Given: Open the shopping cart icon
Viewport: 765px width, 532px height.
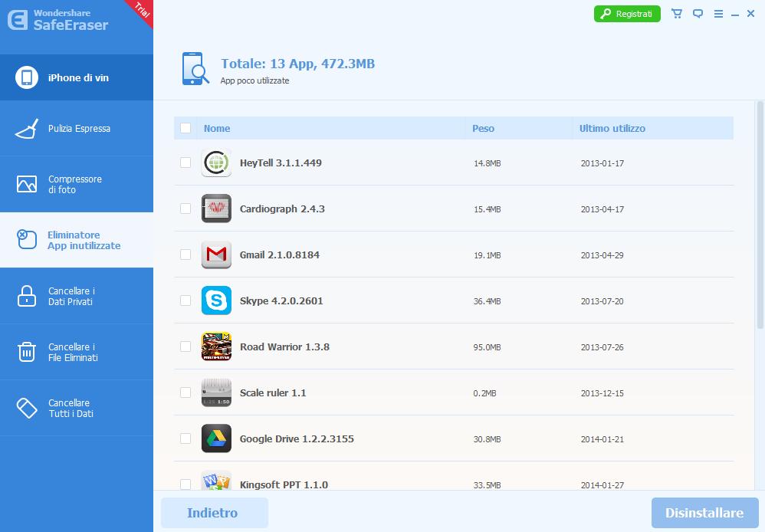Looking at the screenshot, I should (x=677, y=14).
